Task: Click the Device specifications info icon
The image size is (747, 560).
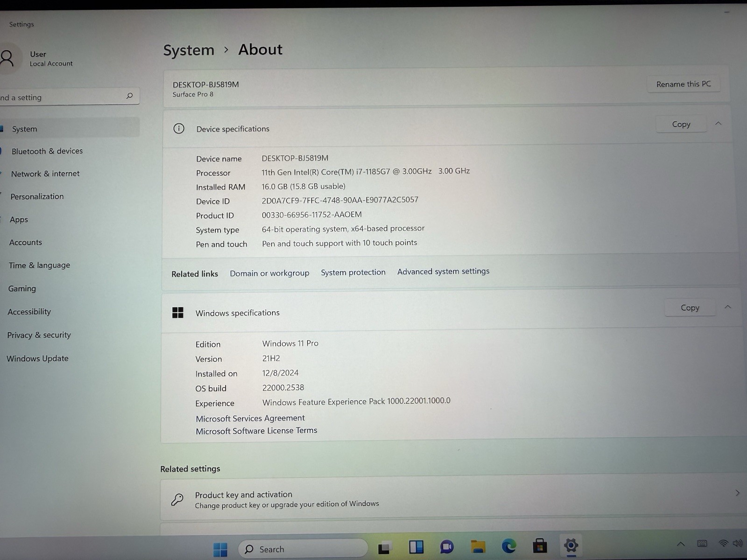Action: (x=179, y=128)
